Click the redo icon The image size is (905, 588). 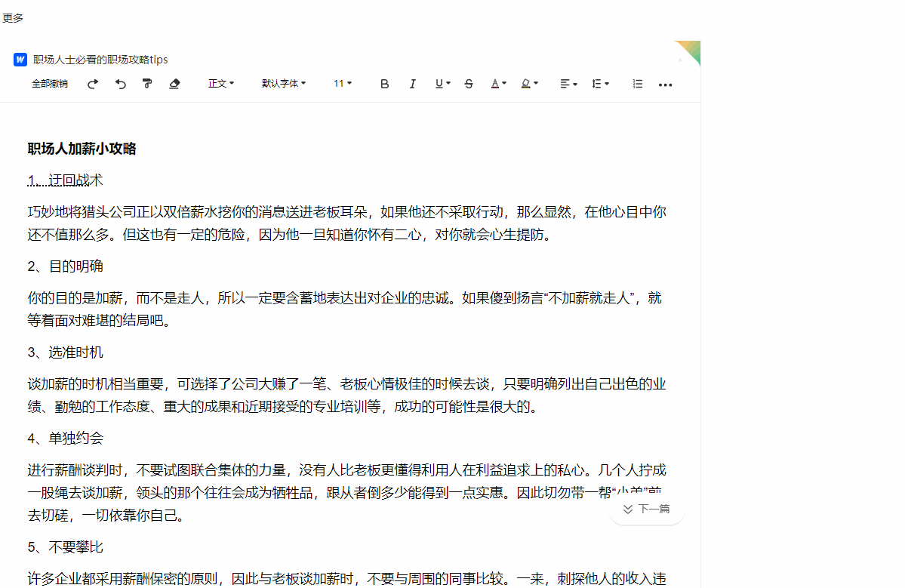pyautogui.click(x=92, y=83)
